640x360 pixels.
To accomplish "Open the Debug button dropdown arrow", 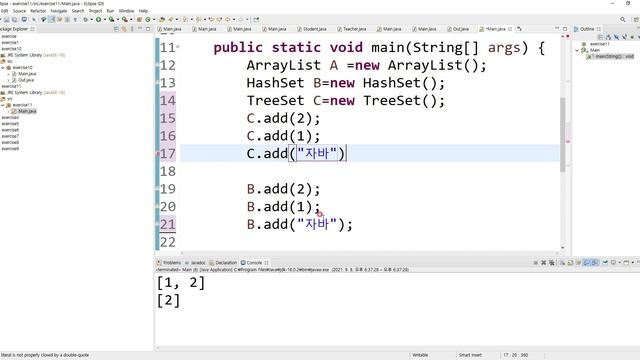I will (x=91, y=19).
